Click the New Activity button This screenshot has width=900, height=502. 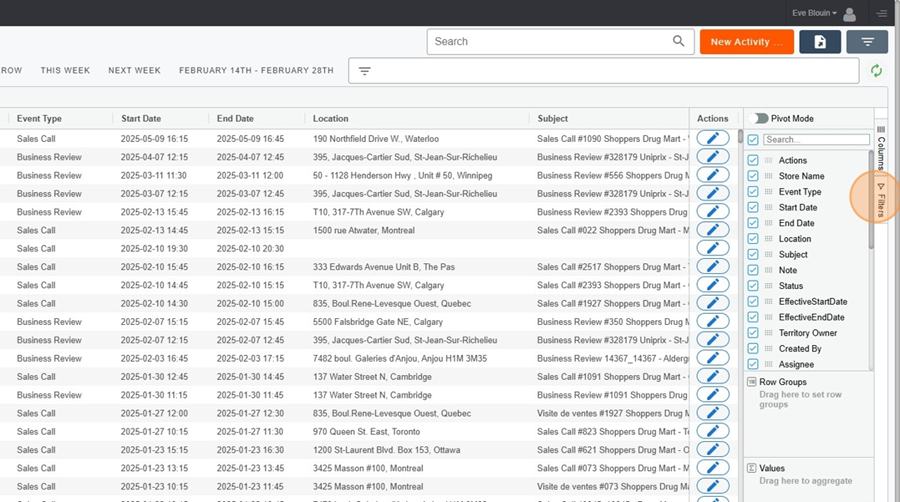746,42
